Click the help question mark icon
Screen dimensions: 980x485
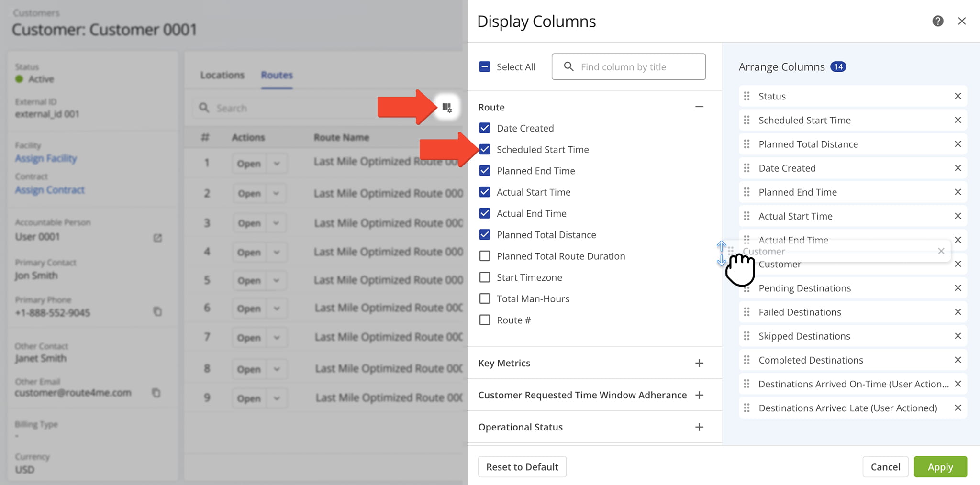tap(937, 21)
